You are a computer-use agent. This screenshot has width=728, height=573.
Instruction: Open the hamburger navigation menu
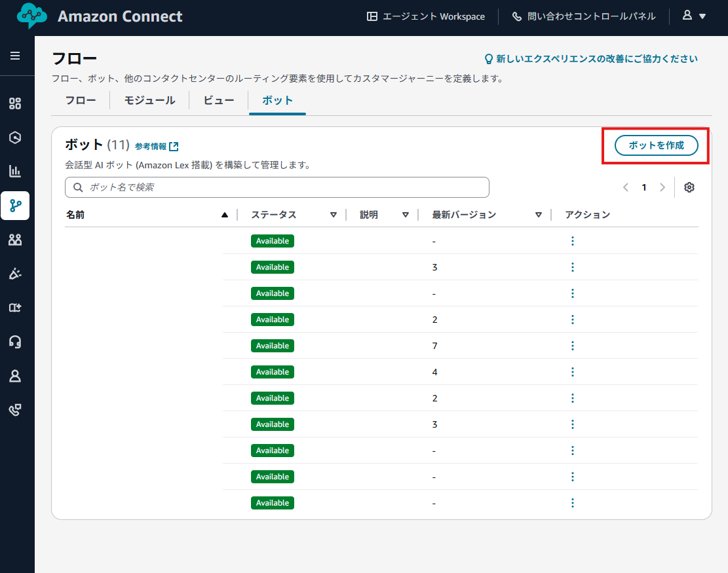15,56
